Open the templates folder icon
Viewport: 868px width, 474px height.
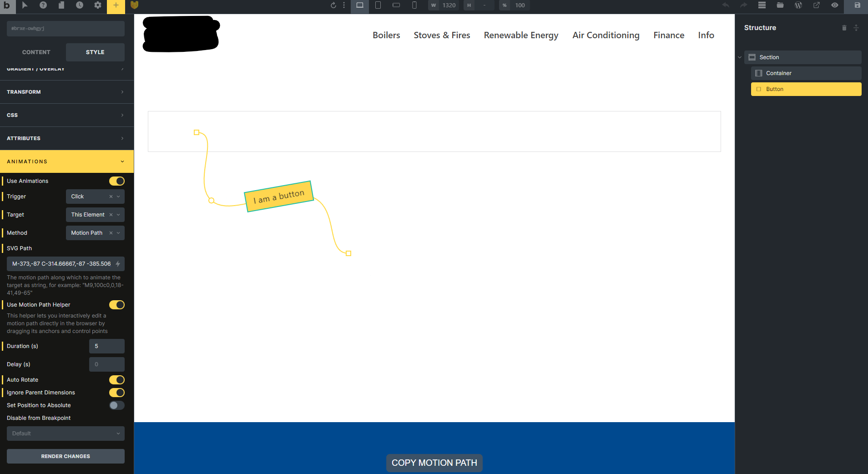pos(780,5)
